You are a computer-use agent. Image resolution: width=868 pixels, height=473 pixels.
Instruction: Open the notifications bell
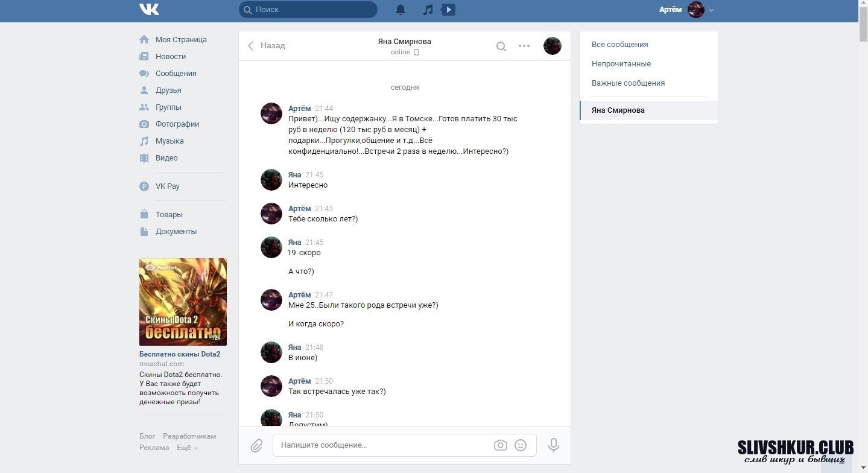point(401,10)
